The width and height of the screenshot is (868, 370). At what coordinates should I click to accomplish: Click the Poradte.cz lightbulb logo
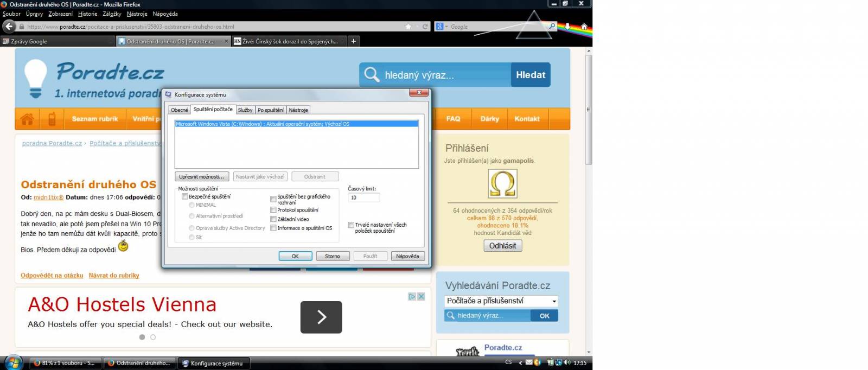click(x=36, y=79)
